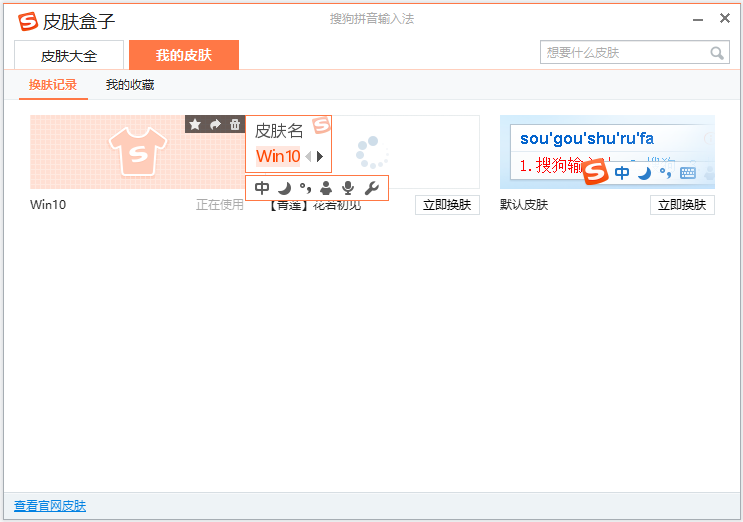Viewport: 743px width, 522px height.
Task: Toggle the moon half-width icon on IME bar
Action: [x=284, y=189]
